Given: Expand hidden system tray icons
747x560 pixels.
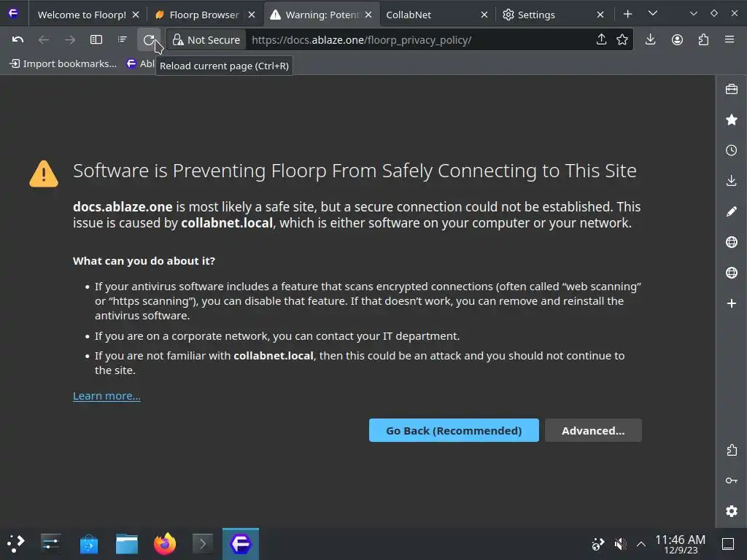Looking at the screenshot, I should pyautogui.click(x=641, y=544).
